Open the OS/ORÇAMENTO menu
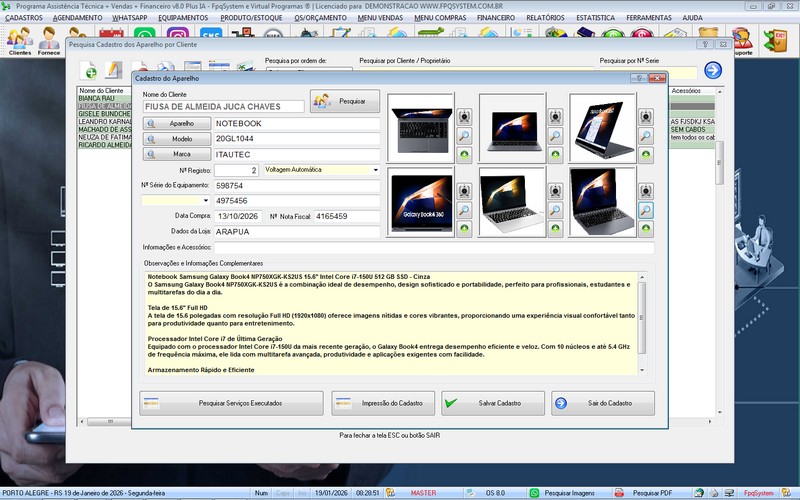Viewport: 800px width, 500px height. tap(320, 18)
